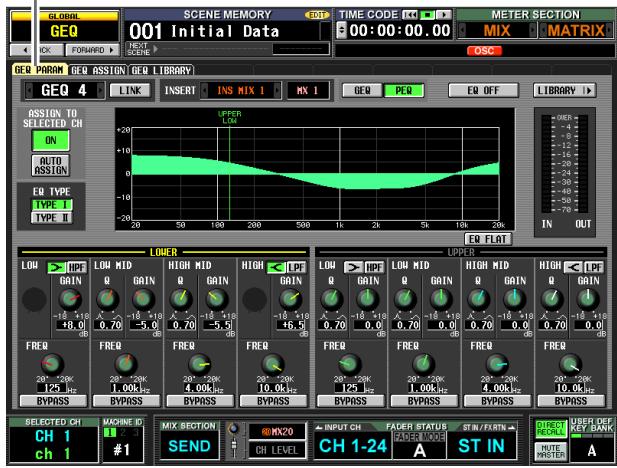Click LOWER HIGH GAIN knob (+6.5)

click(291, 300)
